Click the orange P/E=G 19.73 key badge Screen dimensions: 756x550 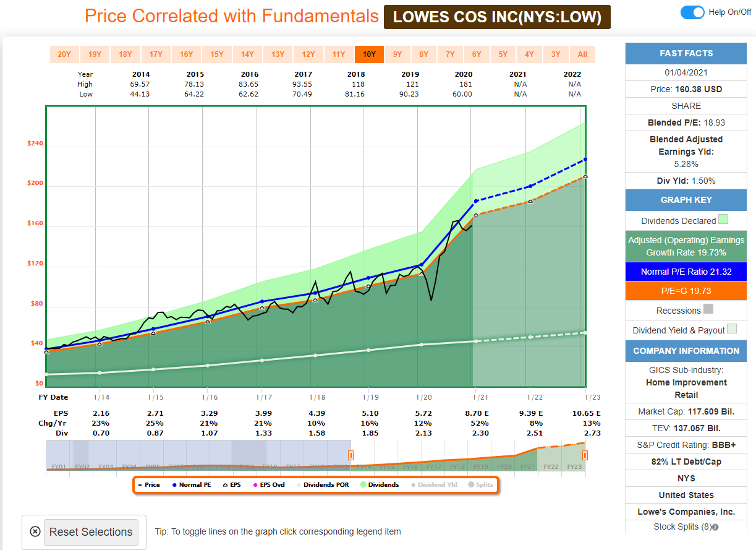[686, 290]
